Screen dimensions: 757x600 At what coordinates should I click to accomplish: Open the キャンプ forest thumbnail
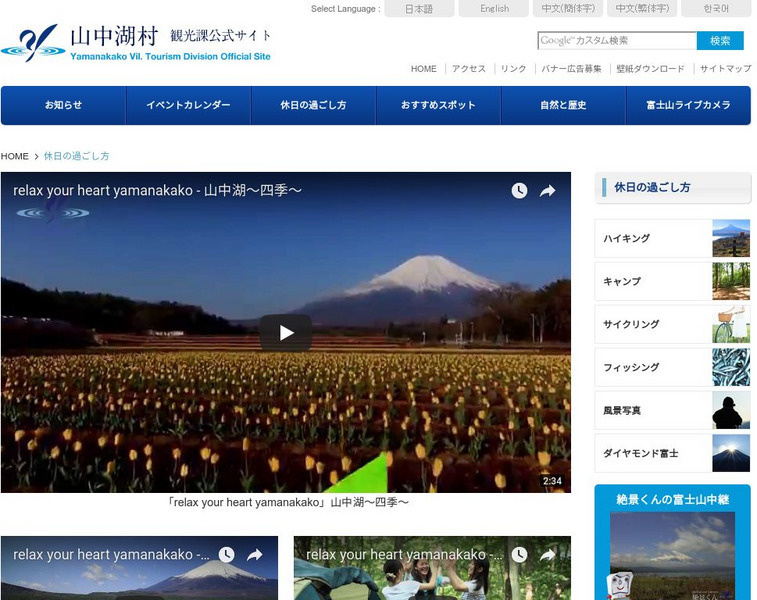coord(731,281)
